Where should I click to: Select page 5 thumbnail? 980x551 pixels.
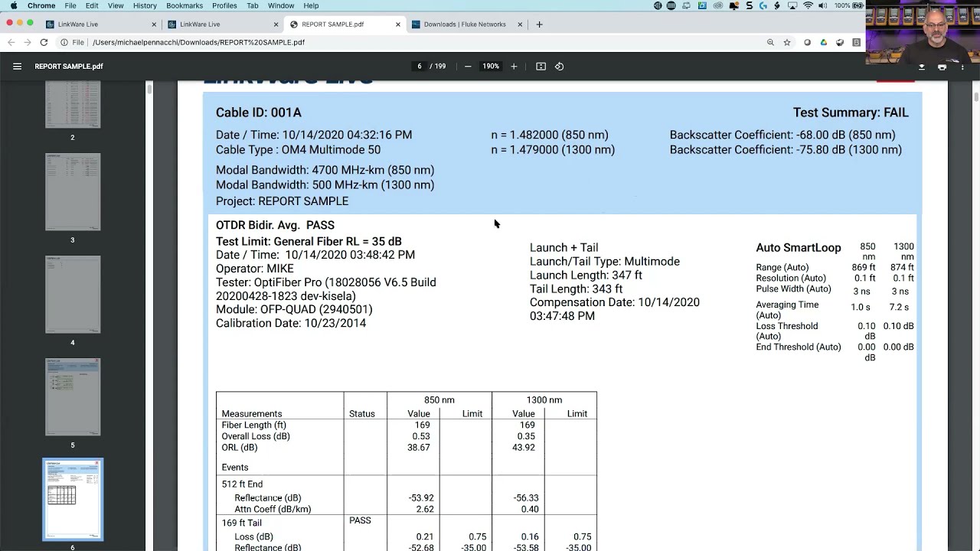[73, 396]
